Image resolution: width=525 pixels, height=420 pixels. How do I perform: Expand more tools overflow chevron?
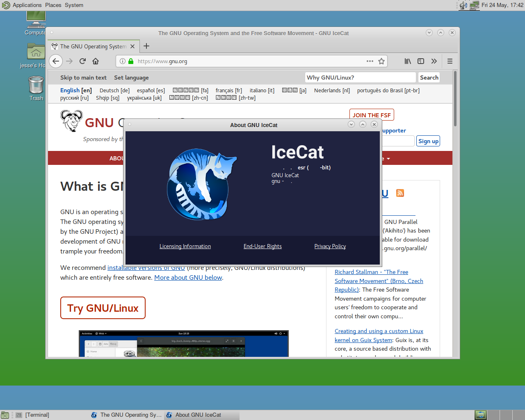434,61
